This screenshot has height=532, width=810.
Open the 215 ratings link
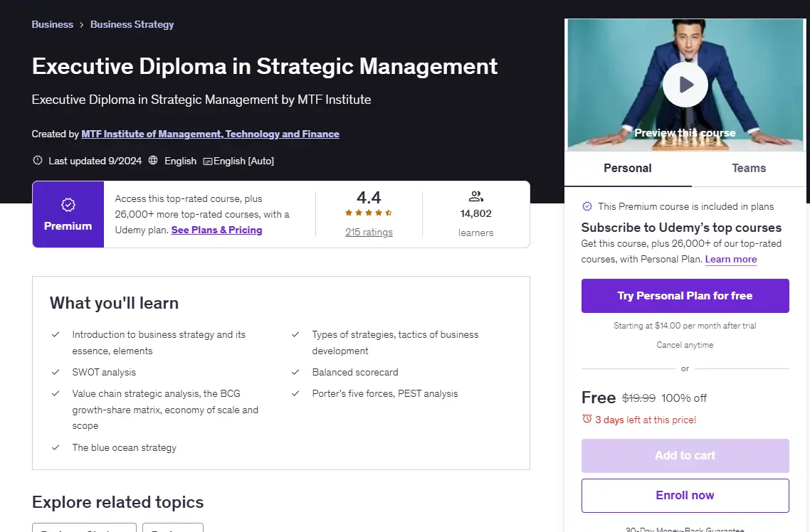point(369,232)
